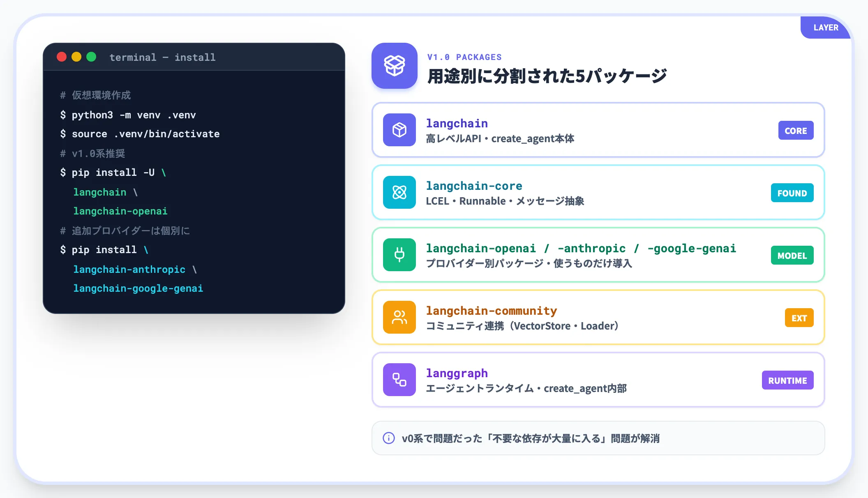Click the red terminal window dot
The image size is (868, 498).
(62, 57)
